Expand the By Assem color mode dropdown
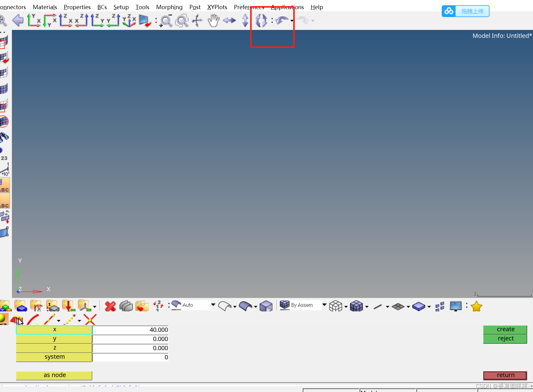Image resolution: width=533 pixels, height=392 pixels. click(x=324, y=305)
